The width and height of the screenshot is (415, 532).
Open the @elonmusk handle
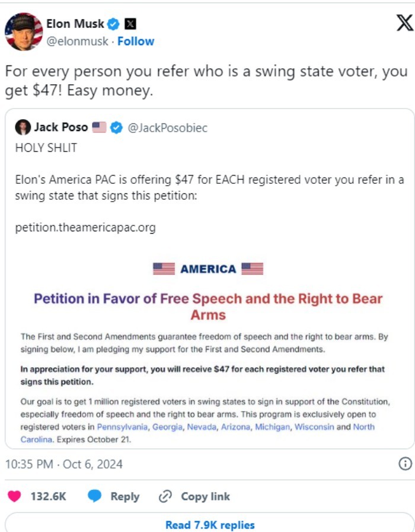(78, 42)
